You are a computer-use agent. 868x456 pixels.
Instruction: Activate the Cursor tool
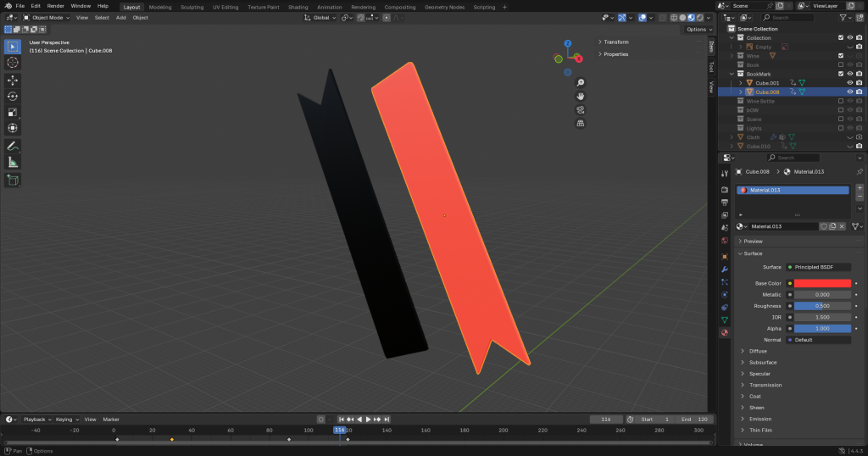(x=13, y=62)
